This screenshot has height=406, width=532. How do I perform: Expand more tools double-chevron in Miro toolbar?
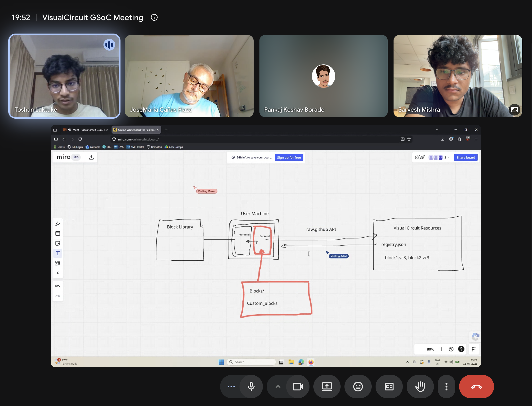point(58,273)
